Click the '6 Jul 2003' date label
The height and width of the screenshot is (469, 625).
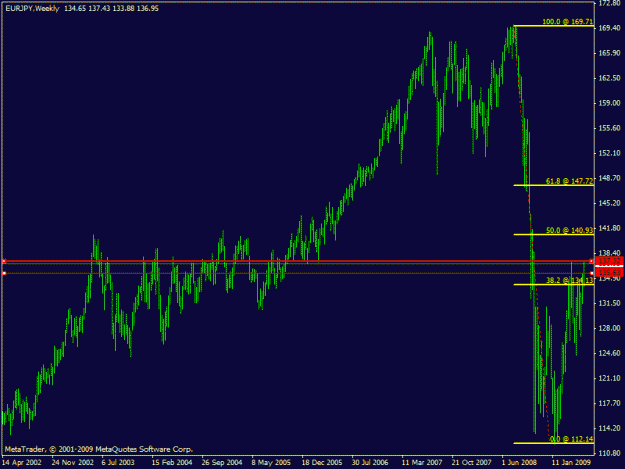(x=118, y=463)
